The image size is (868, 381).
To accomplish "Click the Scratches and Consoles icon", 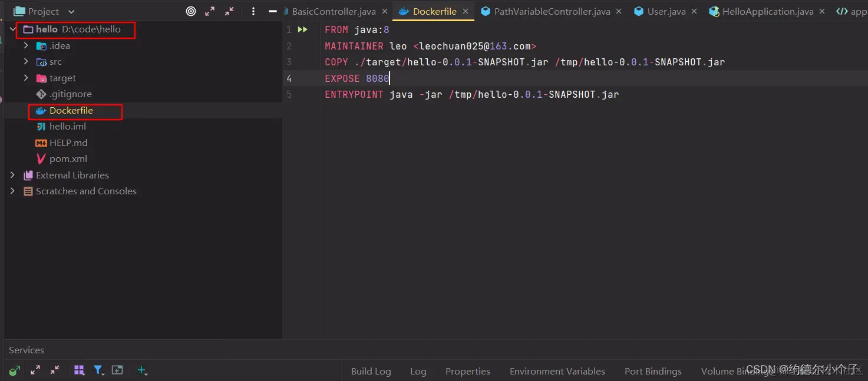I will click(28, 191).
